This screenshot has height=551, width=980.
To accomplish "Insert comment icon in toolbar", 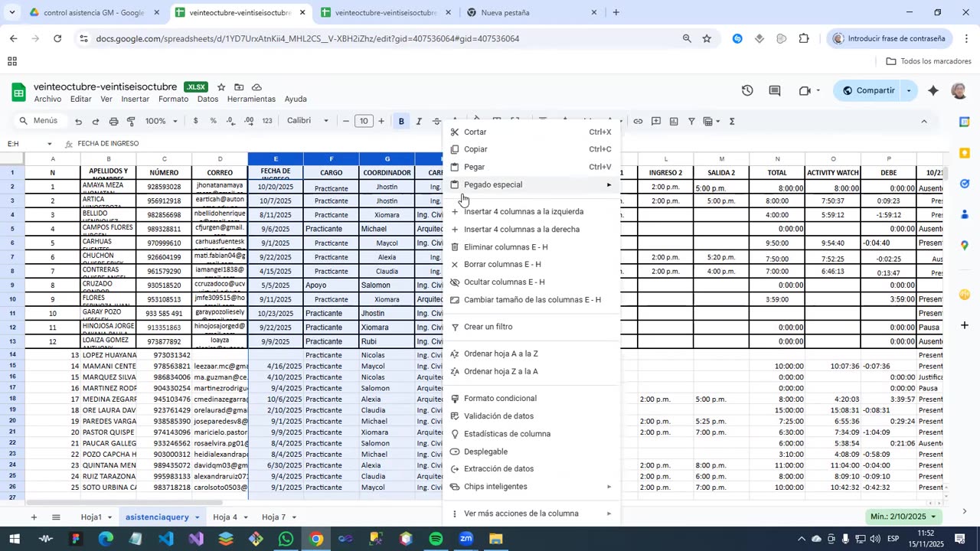I will click(x=655, y=121).
